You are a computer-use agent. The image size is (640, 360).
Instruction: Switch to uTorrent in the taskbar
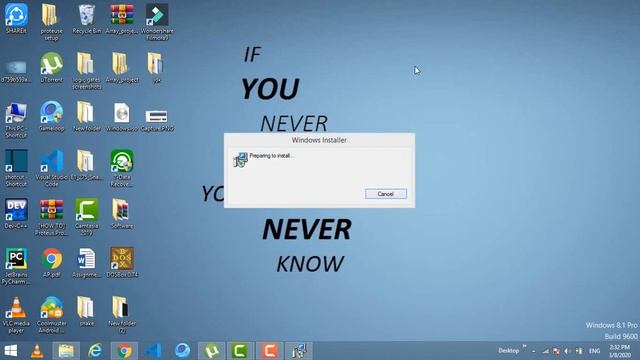[211, 351]
